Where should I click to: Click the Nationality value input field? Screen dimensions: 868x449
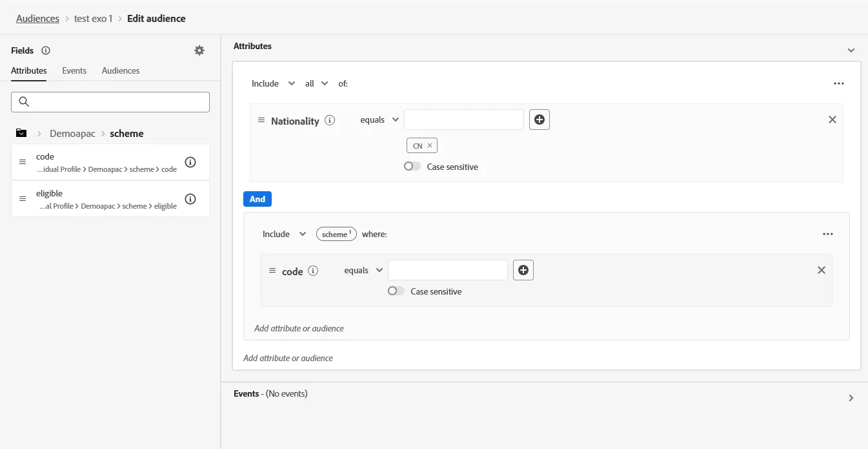point(464,120)
